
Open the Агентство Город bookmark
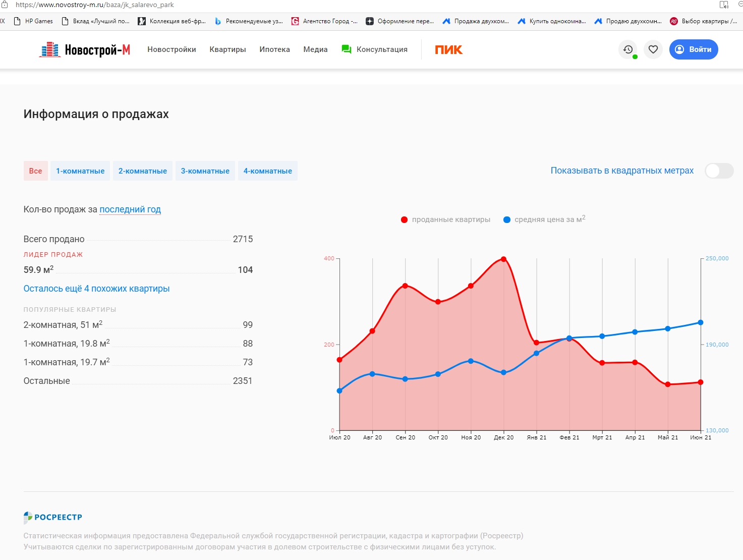[x=324, y=21]
